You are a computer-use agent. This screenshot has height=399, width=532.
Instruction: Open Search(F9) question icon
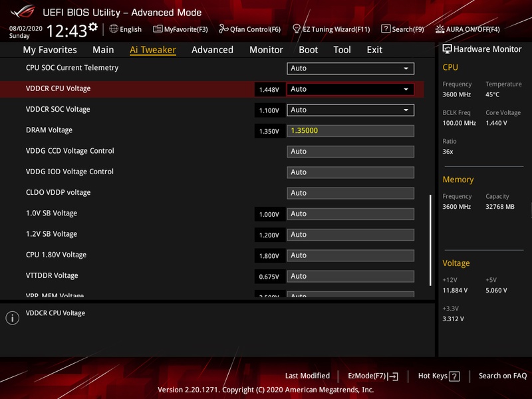tap(386, 29)
